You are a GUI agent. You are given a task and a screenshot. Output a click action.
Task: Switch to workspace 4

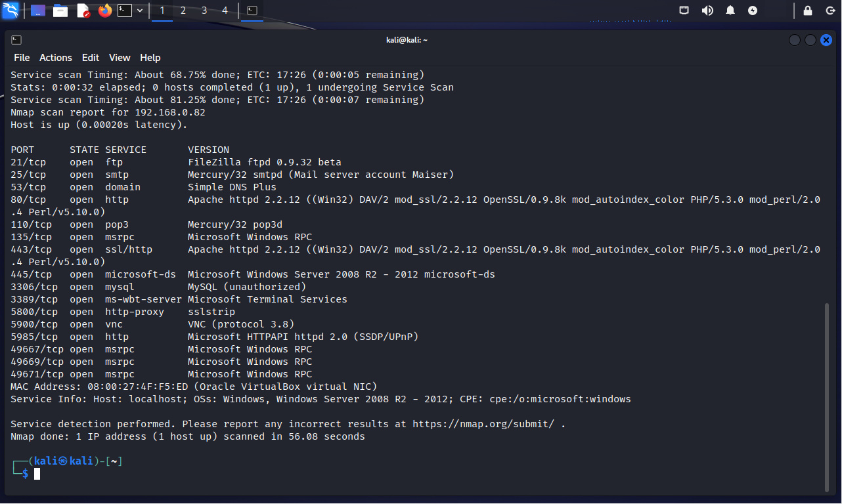225,10
